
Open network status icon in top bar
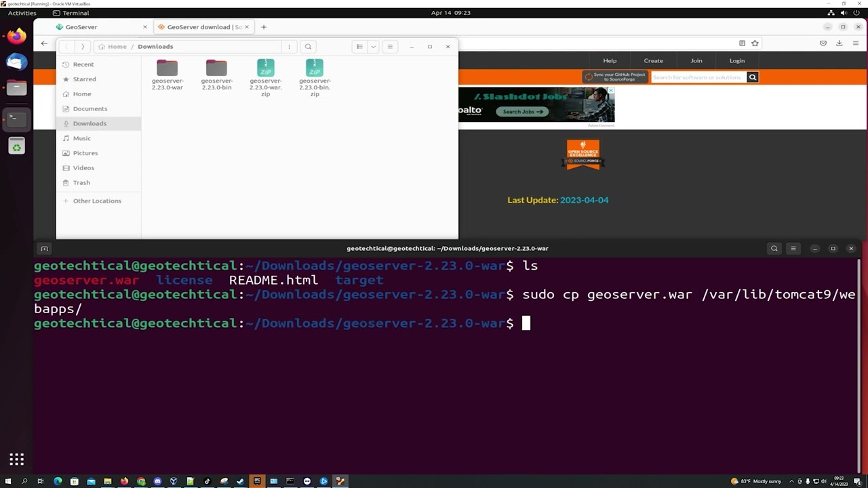pyautogui.click(x=832, y=13)
